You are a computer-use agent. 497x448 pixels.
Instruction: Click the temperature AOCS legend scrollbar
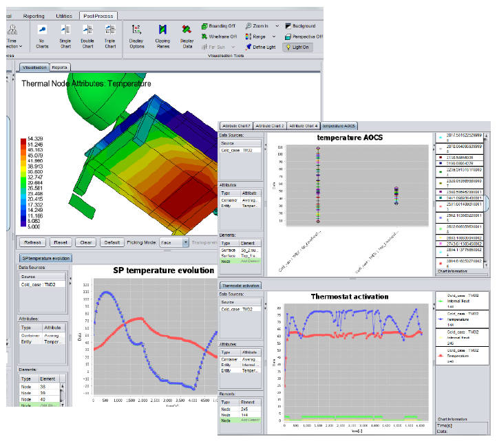(x=486, y=201)
